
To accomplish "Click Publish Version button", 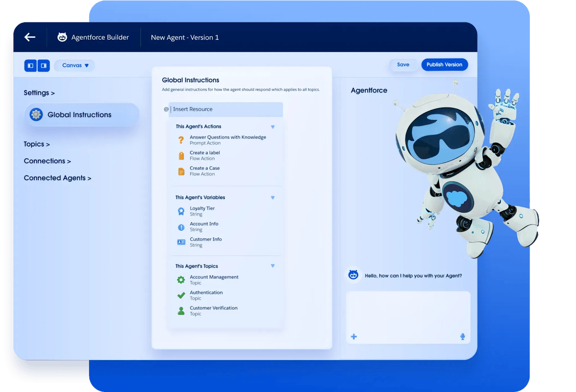I will pos(444,65).
